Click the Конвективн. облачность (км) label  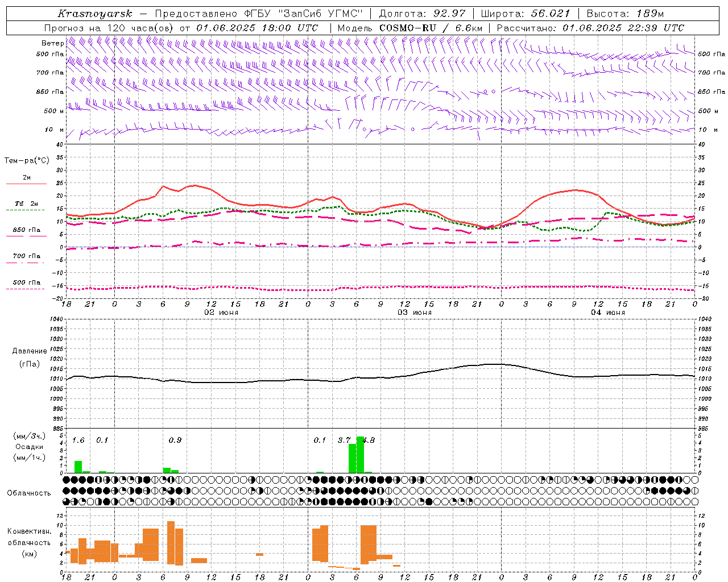coord(29,542)
